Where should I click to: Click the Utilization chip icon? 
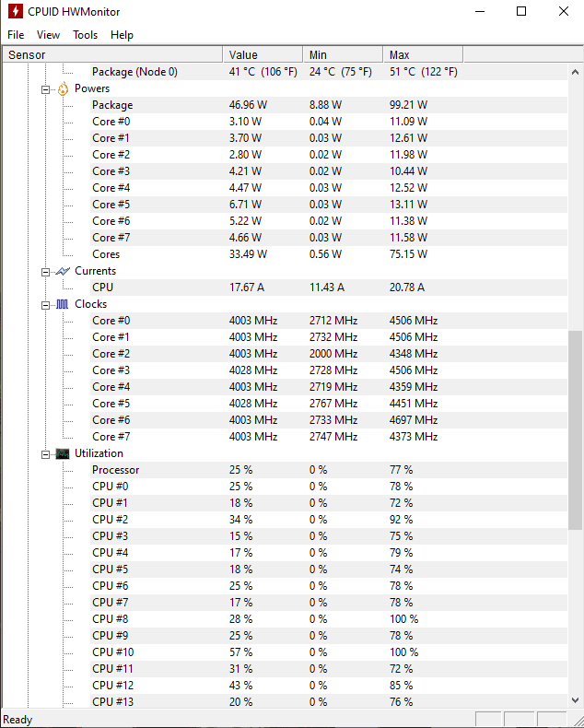63,453
